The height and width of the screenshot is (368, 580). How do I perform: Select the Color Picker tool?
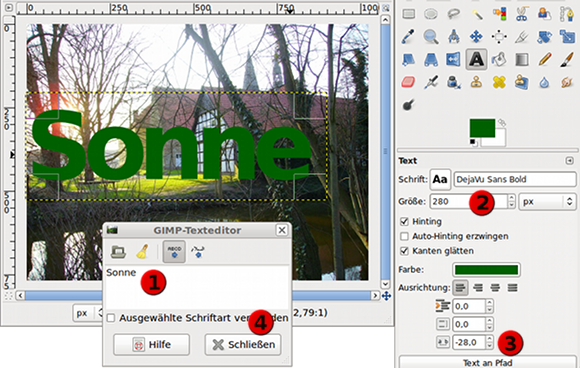click(x=408, y=37)
